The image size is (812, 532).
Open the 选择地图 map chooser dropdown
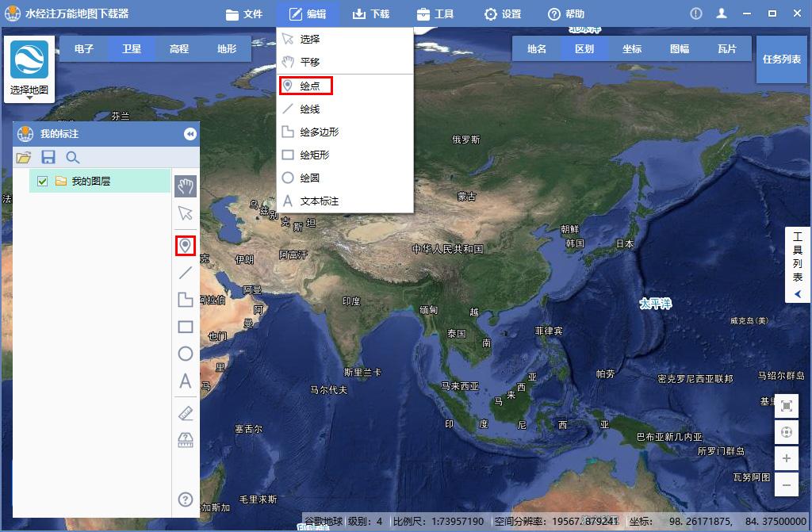point(29,69)
